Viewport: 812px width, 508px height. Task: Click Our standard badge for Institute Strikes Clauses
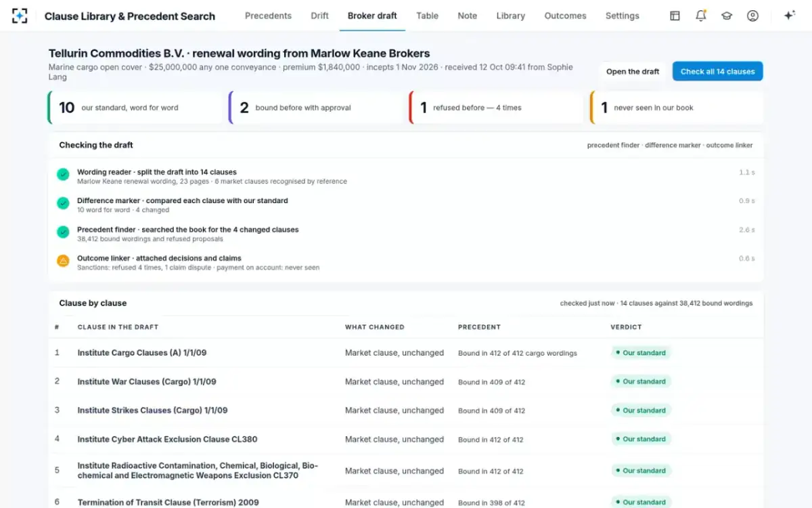tap(640, 410)
